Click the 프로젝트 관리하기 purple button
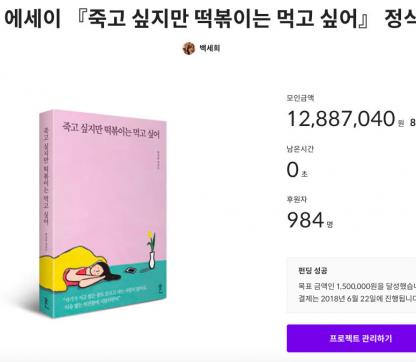The width and height of the screenshot is (416, 362). [x=351, y=338]
